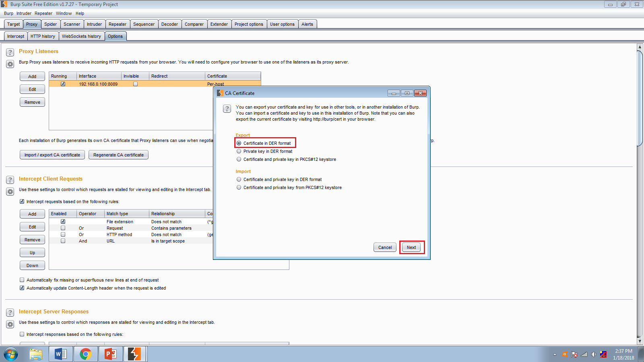Cancel the CA Certificate dialog

click(x=385, y=247)
